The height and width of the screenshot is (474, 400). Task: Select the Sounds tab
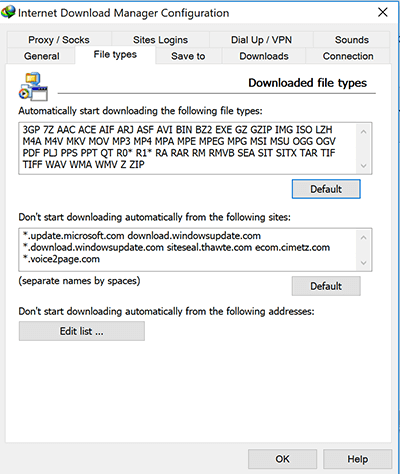tap(352, 40)
